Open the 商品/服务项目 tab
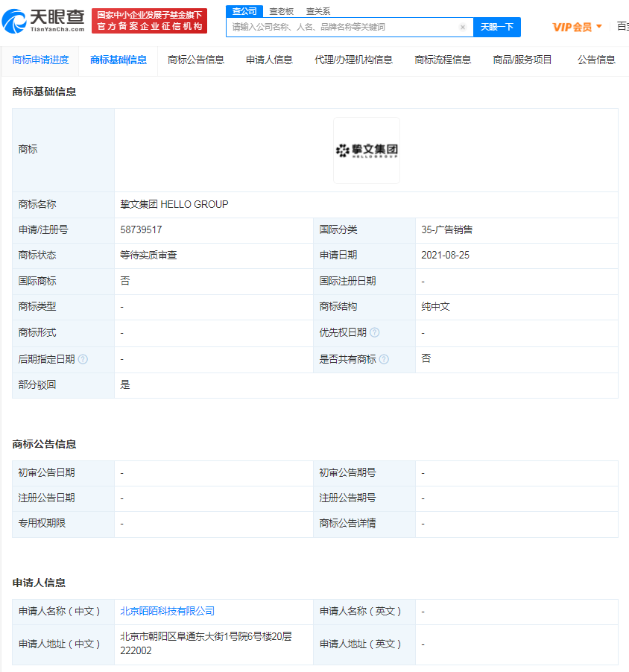629x672 pixels. pos(522,60)
